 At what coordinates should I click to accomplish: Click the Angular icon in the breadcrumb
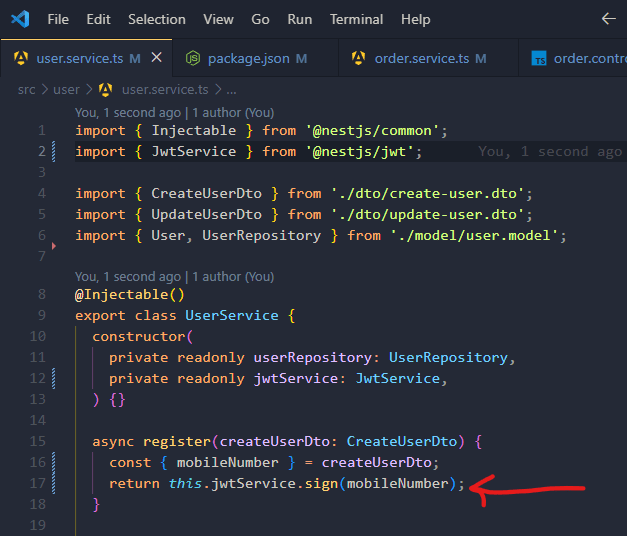tap(106, 90)
